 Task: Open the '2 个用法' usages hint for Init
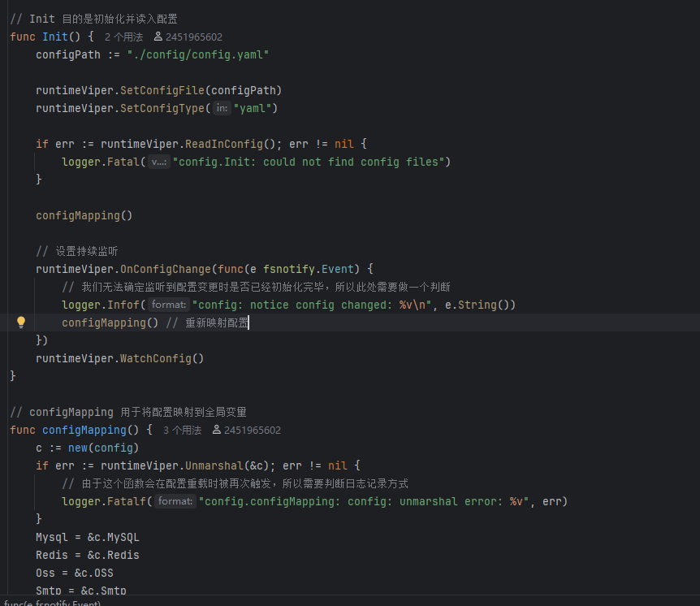(123, 37)
